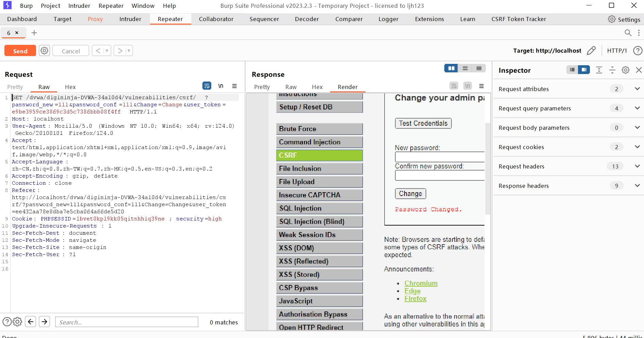Switch request view to Hex
The width and height of the screenshot is (644, 338).
click(x=70, y=87)
